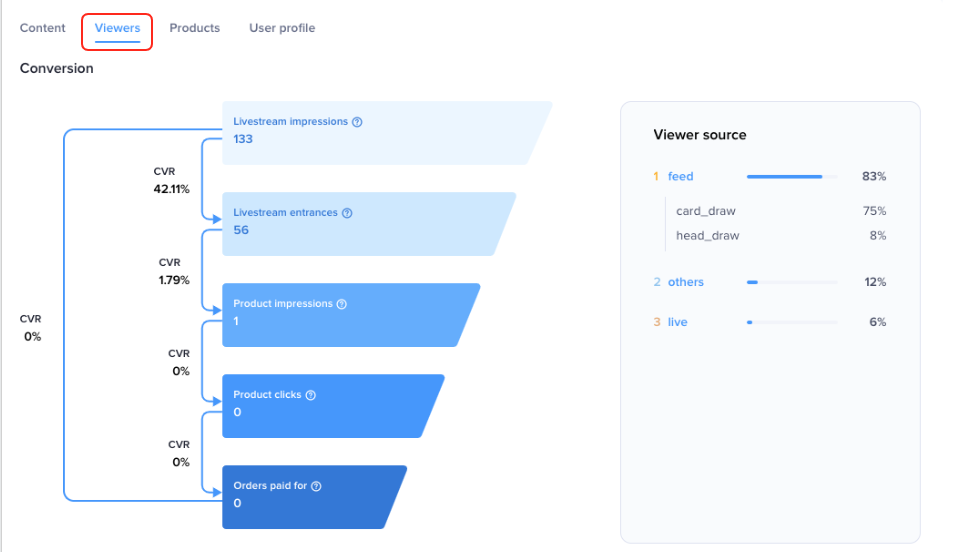Open the Content tab
954x552 pixels.
43,28
